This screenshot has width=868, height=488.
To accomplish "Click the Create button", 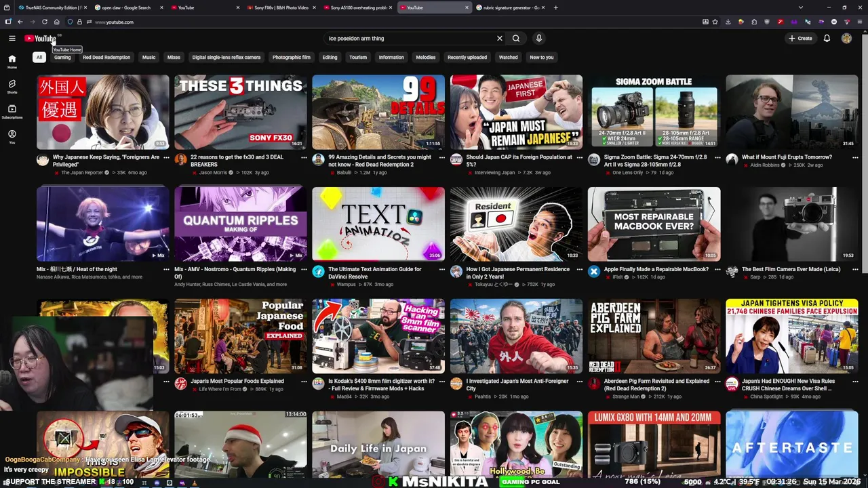I will coord(800,39).
